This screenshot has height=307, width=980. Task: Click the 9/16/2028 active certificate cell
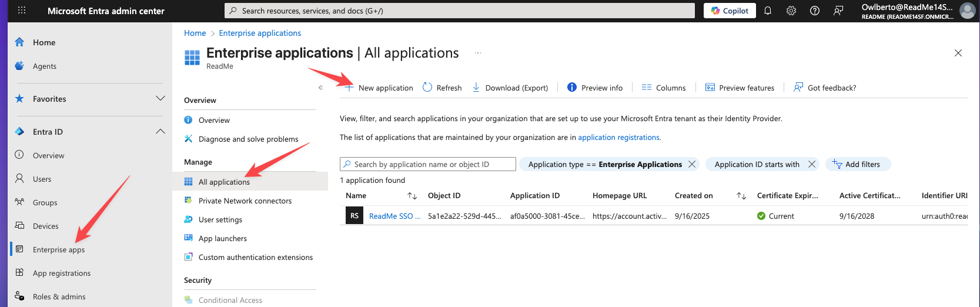[x=857, y=216]
